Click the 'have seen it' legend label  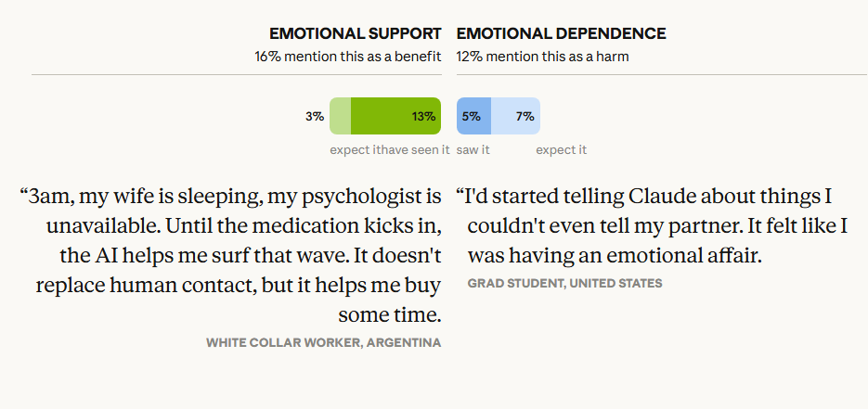[413, 150]
